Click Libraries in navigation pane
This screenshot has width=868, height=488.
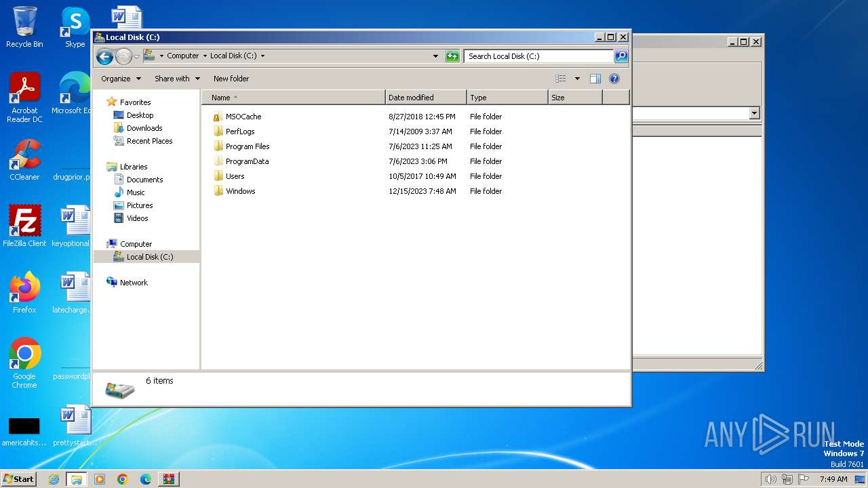coord(134,167)
